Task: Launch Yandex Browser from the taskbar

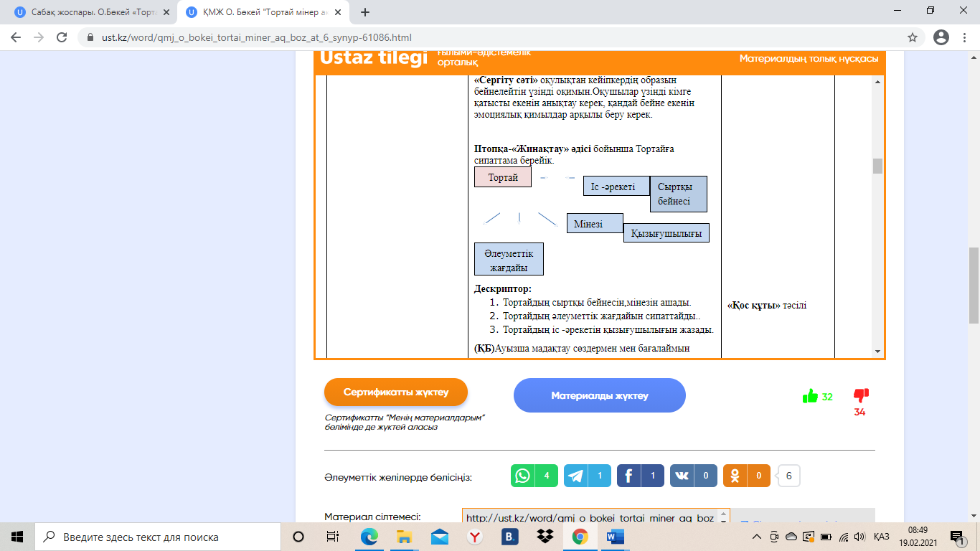Action: (x=475, y=537)
